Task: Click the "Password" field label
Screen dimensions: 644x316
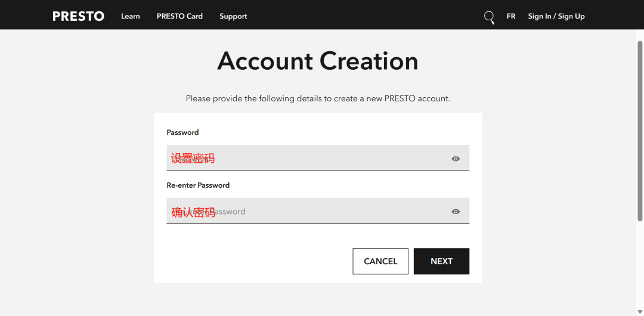Action: (x=183, y=132)
